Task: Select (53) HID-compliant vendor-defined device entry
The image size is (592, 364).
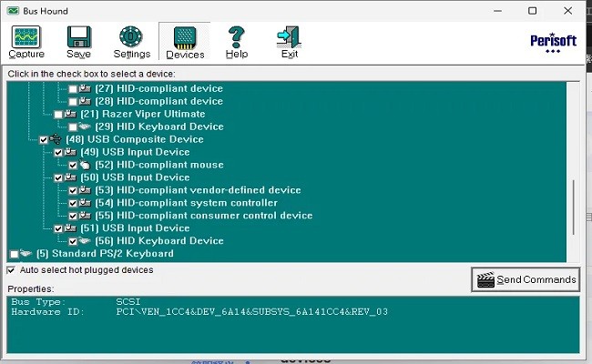Action: 197,190
